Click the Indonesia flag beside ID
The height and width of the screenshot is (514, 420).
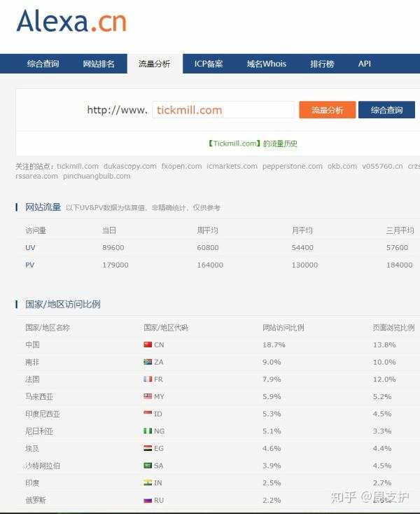coord(148,413)
